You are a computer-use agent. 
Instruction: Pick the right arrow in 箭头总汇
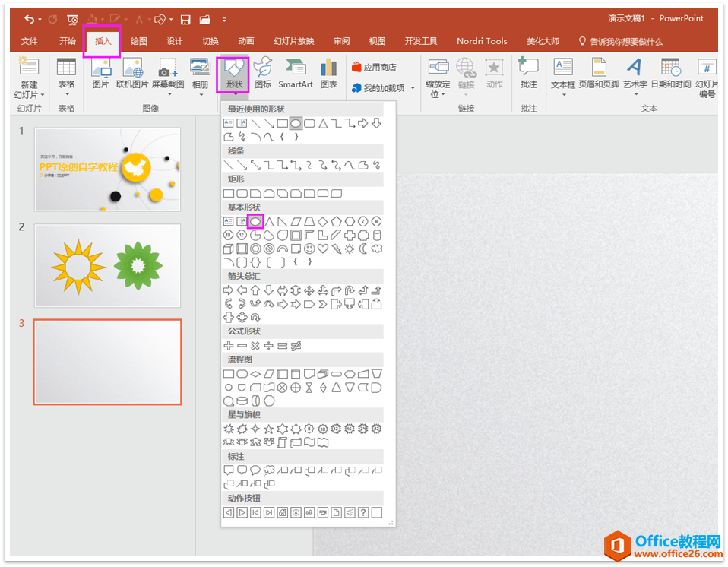click(x=229, y=290)
